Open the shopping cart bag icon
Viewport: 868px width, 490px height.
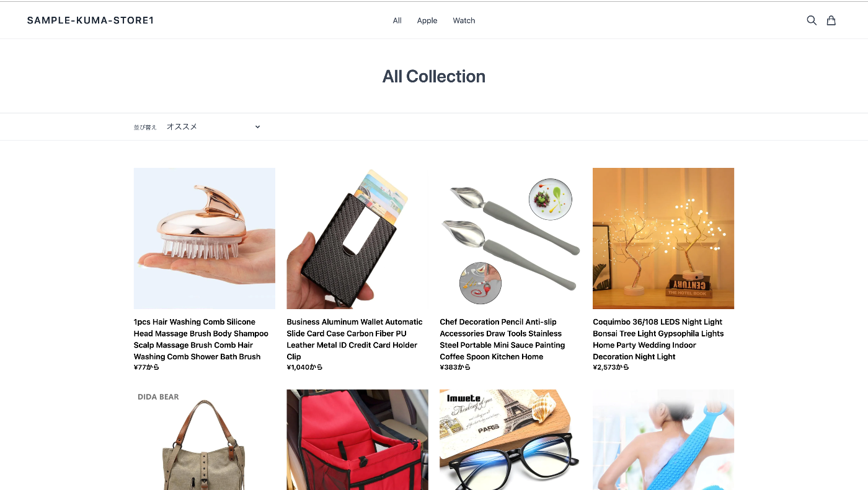tap(831, 20)
